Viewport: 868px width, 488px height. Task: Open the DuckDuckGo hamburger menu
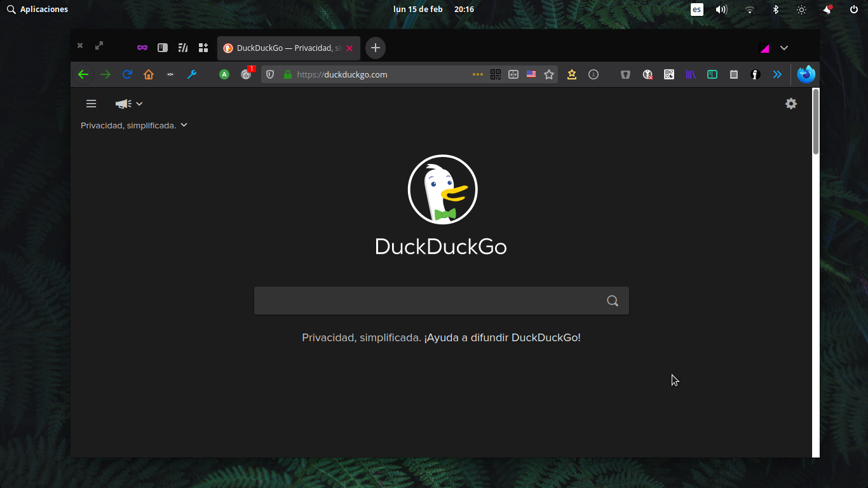click(x=92, y=104)
